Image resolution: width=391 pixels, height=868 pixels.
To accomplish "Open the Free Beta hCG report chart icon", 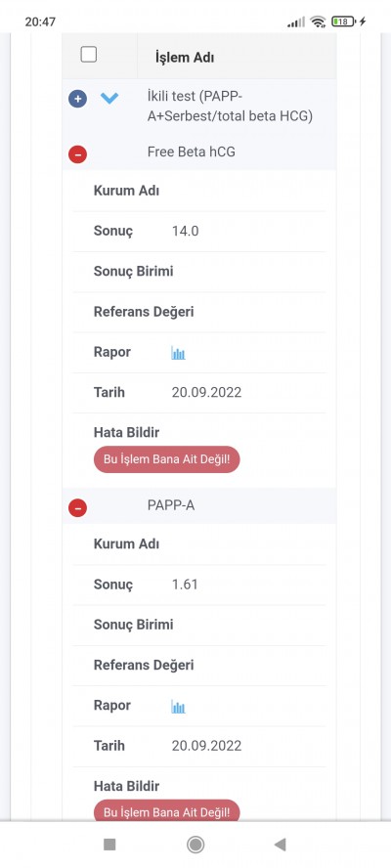I will [178, 353].
